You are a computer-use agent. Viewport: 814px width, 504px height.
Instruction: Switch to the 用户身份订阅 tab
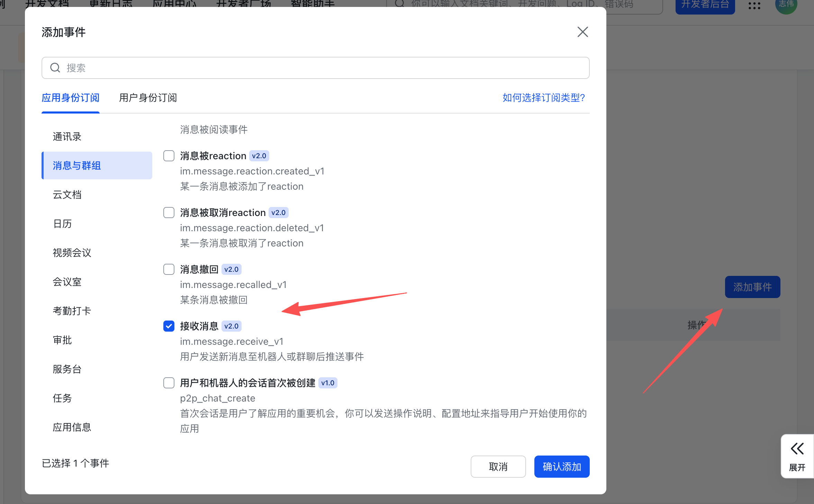coord(148,98)
